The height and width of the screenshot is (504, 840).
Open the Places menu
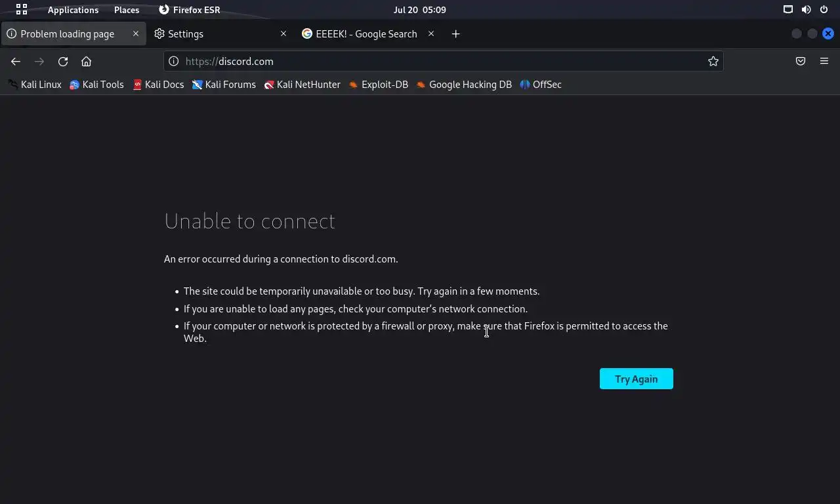pyautogui.click(x=127, y=10)
